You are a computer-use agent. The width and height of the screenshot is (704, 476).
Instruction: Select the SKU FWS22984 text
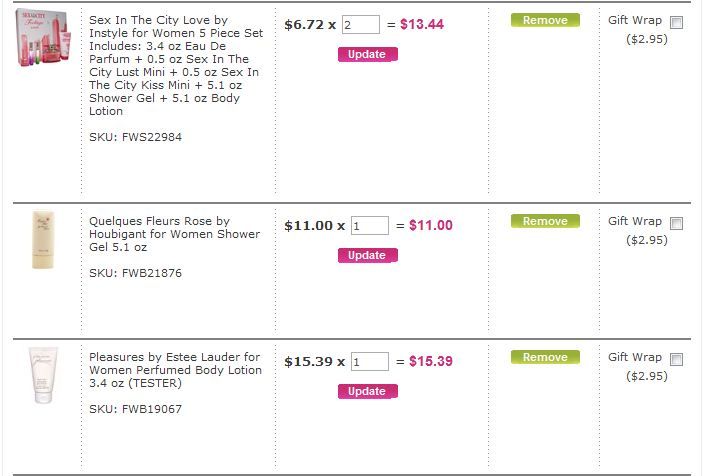click(135, 137)
